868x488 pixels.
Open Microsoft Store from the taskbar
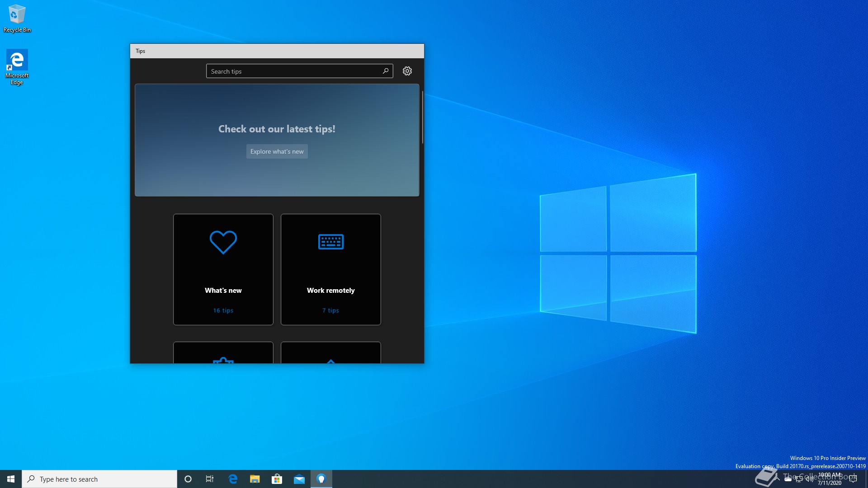[277, 479]
